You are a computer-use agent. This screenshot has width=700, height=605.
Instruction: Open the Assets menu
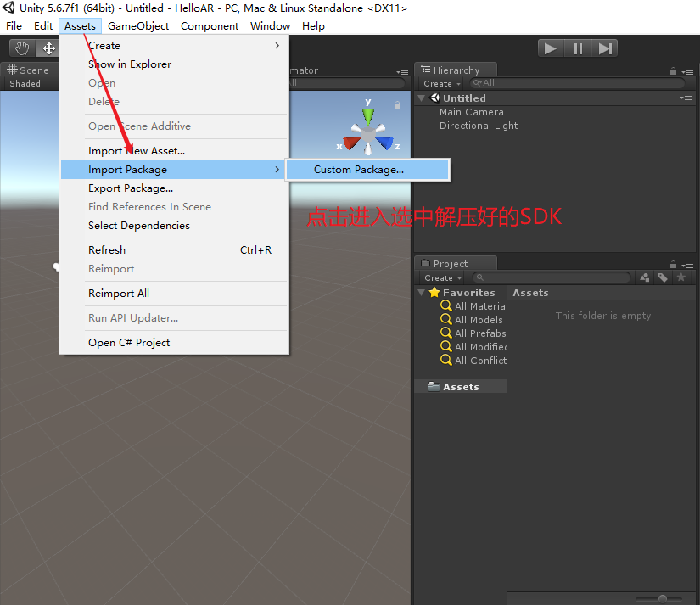80,26
